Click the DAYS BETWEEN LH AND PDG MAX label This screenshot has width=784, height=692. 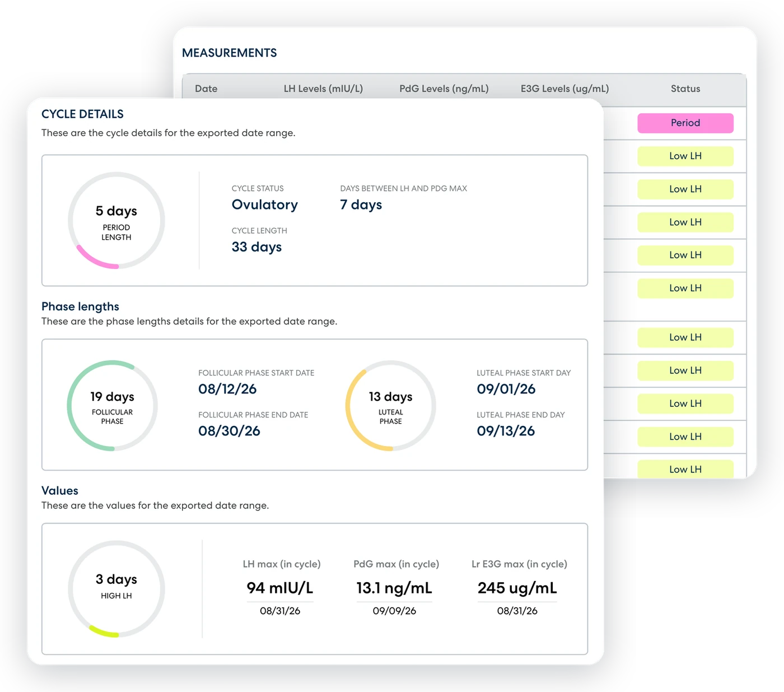[x=404, y=188]
